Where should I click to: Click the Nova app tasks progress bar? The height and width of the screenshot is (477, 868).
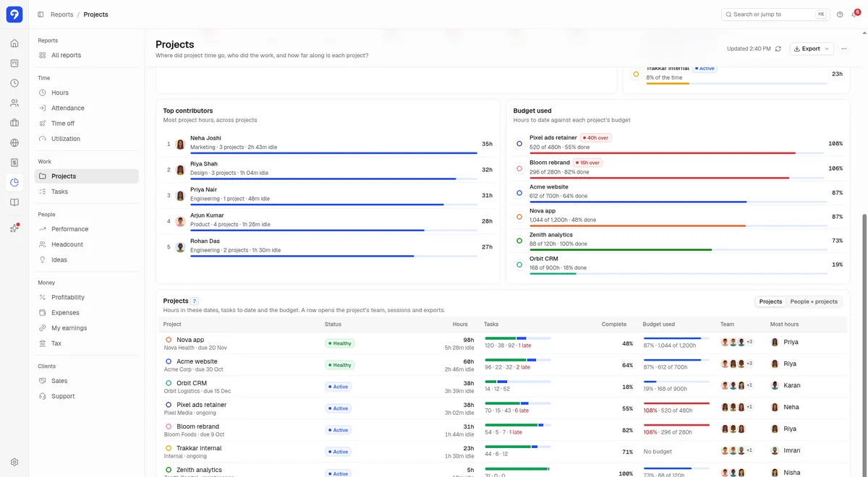click(518, 338)
